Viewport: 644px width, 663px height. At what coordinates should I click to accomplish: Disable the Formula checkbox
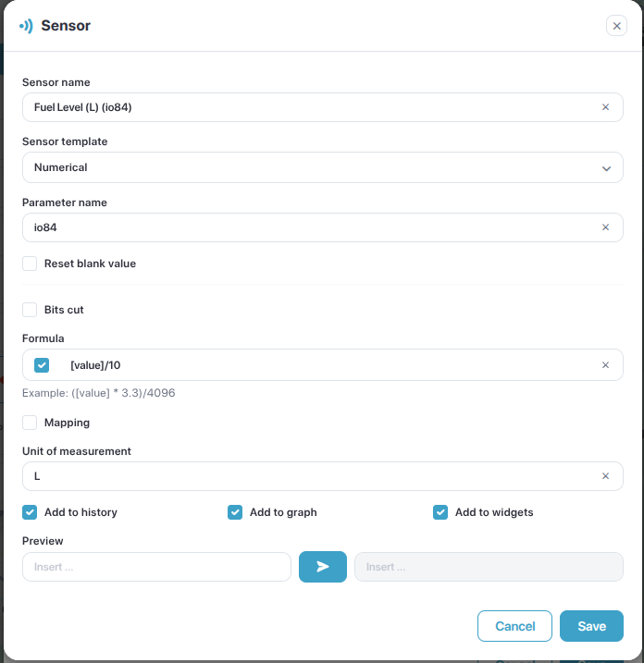tap(42, 365)
